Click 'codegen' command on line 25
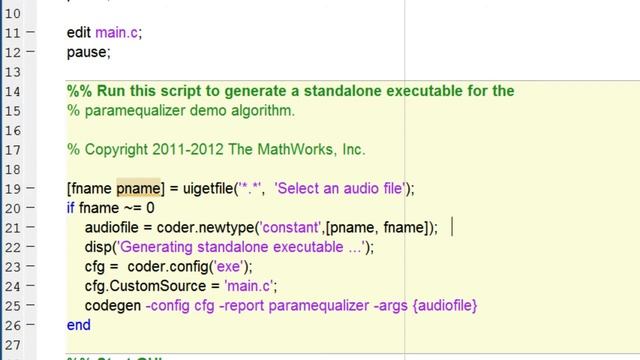This screenshot has width=640, height=360. (x=113, y=306)
